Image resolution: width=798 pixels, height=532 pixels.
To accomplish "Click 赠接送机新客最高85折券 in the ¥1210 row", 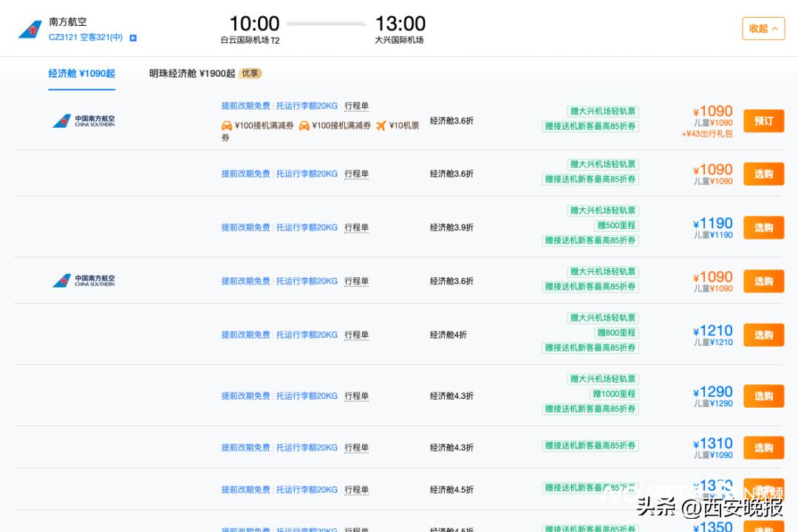I will (590, 348).
